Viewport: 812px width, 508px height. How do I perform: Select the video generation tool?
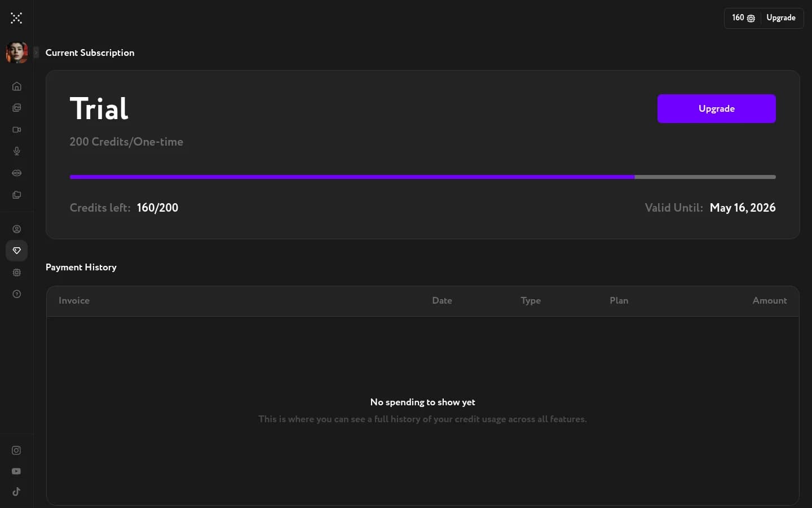(16, 130)
